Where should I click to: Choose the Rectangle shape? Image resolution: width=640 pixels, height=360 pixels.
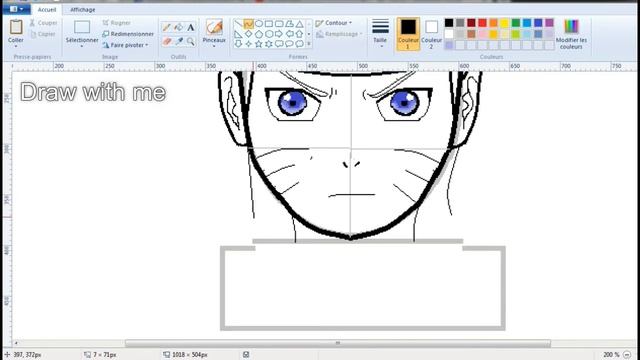(x=269, y=24)
